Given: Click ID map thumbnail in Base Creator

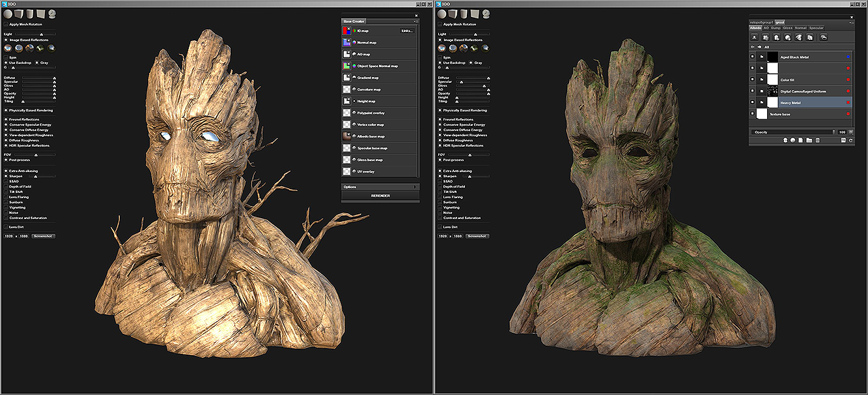Looking at the screenshot, I should [346, 31].
